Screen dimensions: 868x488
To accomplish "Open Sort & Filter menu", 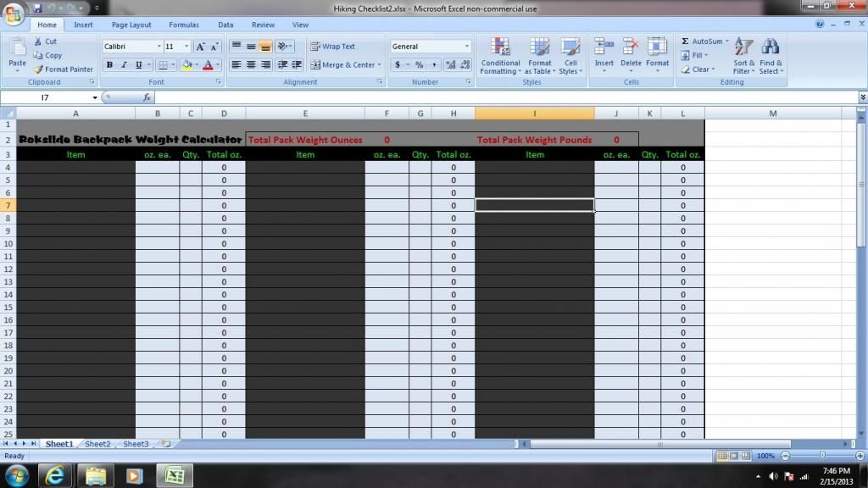I will (744, 56).
